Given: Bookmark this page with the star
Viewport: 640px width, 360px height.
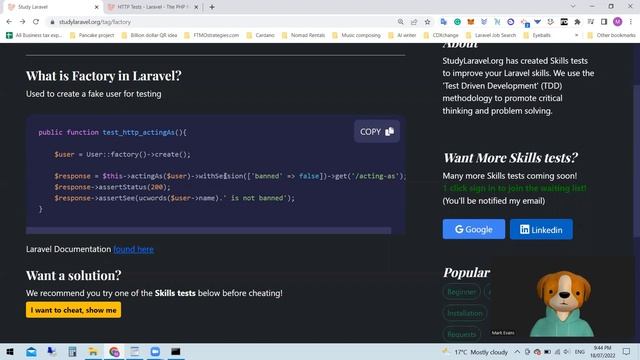Looking at the screenshot, I should click(x=427, y=22).
